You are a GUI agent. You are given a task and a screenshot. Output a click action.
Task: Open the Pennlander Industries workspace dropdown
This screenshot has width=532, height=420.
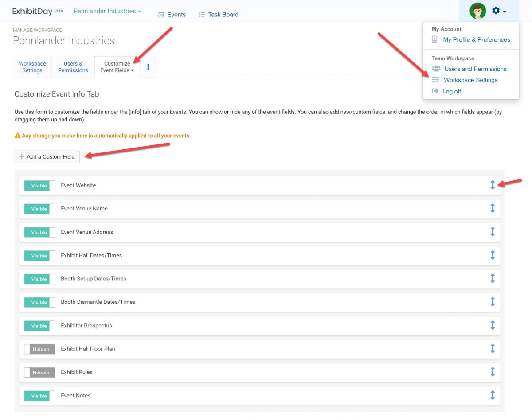(107, 11)
